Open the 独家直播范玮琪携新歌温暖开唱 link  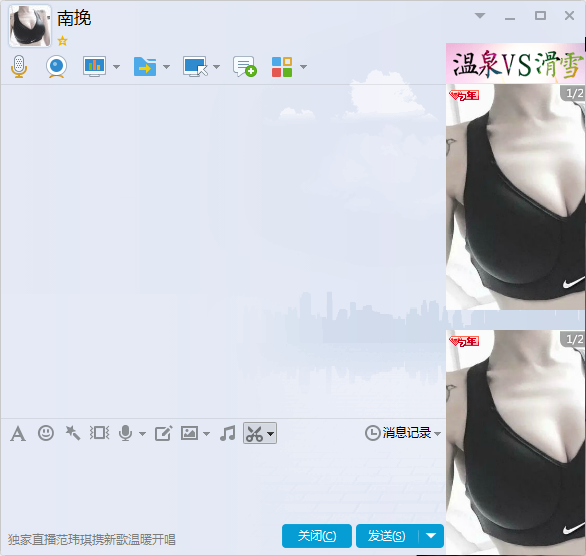tap(92, 540)
